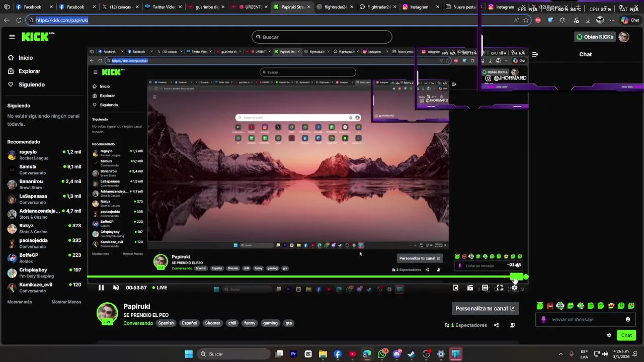This screenshot has height=362, width=644.
Task: Create a clip with clapperboard icon
Action: point(470,288)
